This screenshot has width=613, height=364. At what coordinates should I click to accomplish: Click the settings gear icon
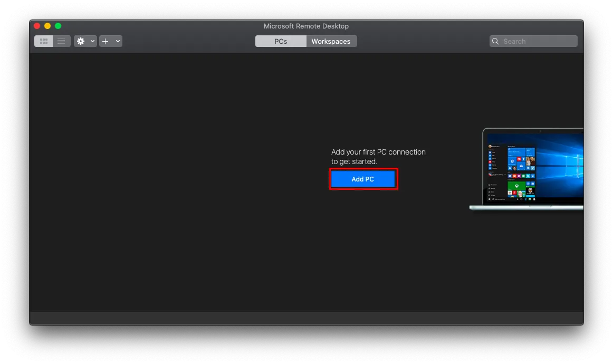(x=81, y=41)
